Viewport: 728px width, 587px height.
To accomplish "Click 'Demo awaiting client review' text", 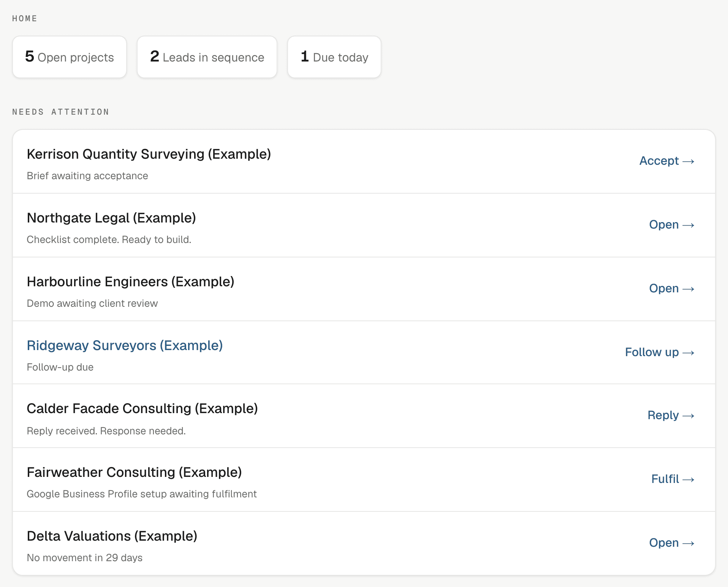I will (x=92, y=303).
